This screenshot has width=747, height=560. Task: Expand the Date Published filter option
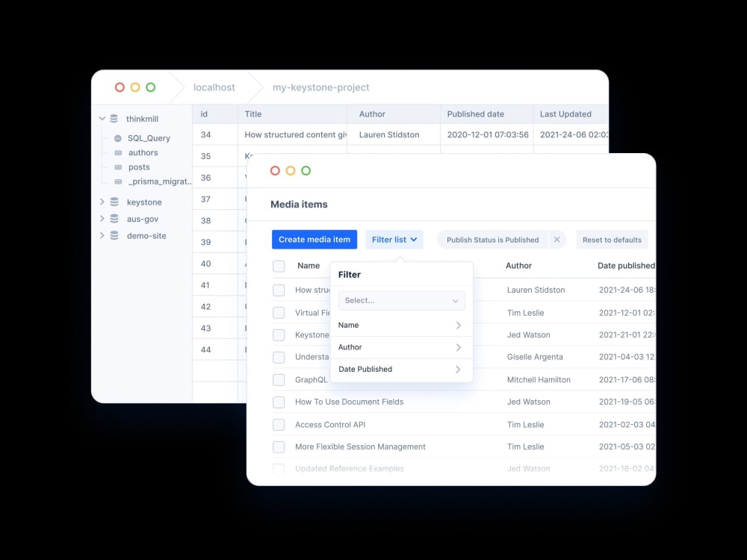click(401, 369)
